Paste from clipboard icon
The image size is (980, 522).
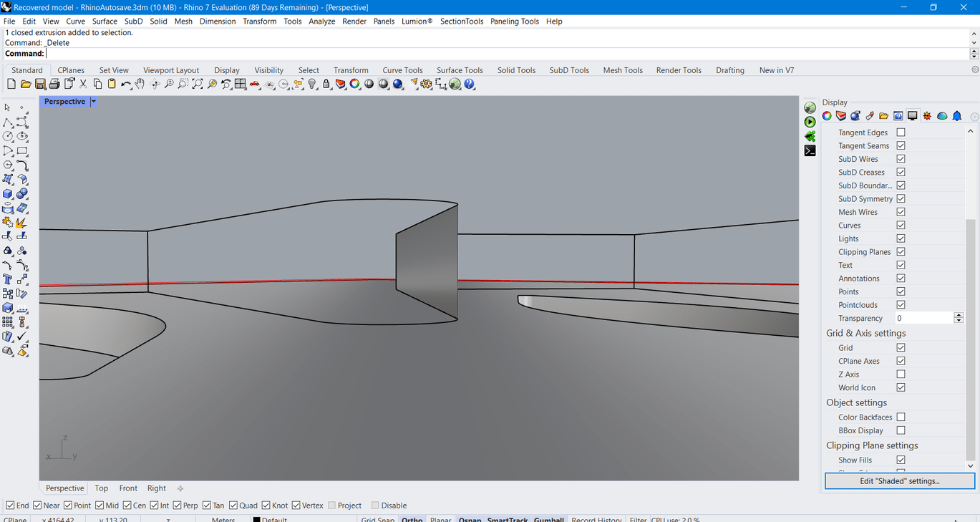click(x=112, y=84)
